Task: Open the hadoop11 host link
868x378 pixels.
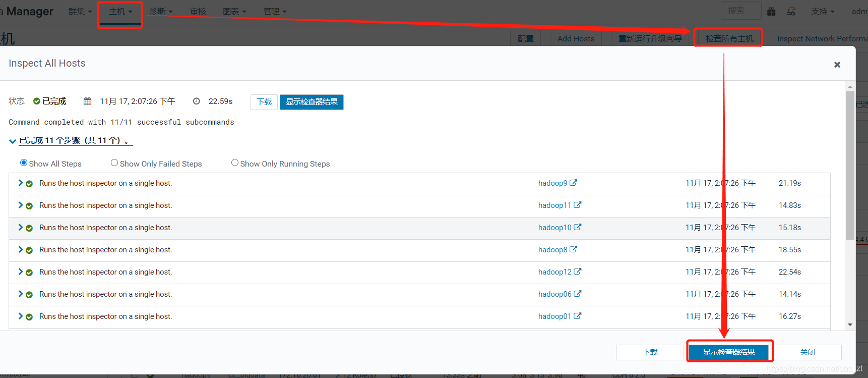Action: (554, 205)
